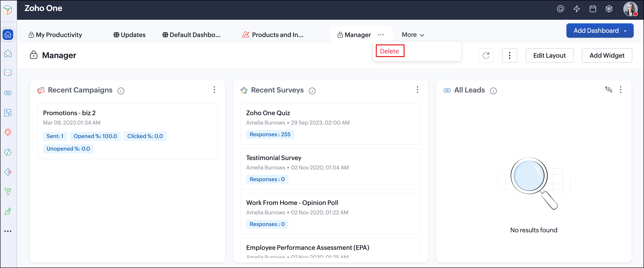Switch to Products and In... tab
This screenshot has height=268, width=644.
[x=272, y=35]
